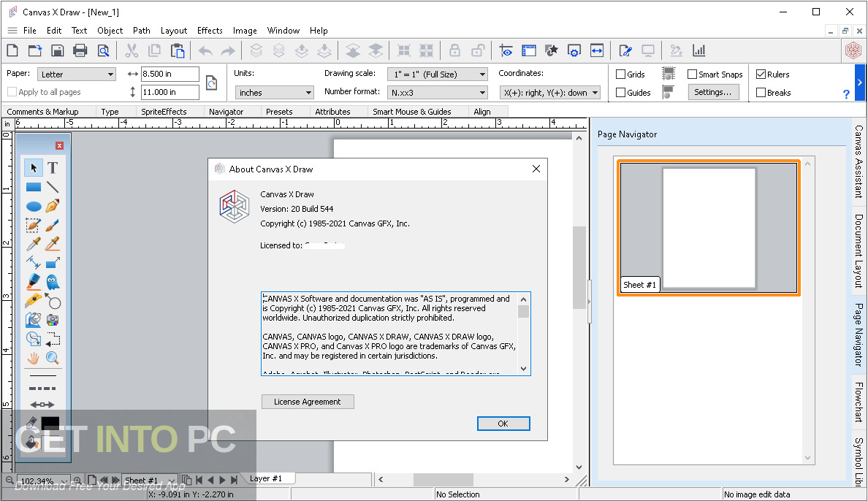Select the dashed line stroke style
Screen dimensions: 868x501
pos(42,389)
